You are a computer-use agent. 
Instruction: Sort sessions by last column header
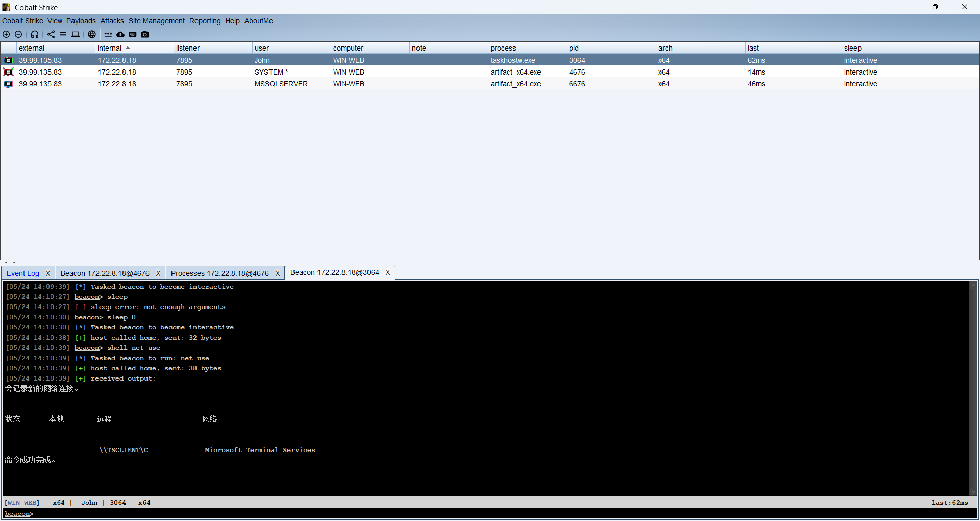click(794, 48)
